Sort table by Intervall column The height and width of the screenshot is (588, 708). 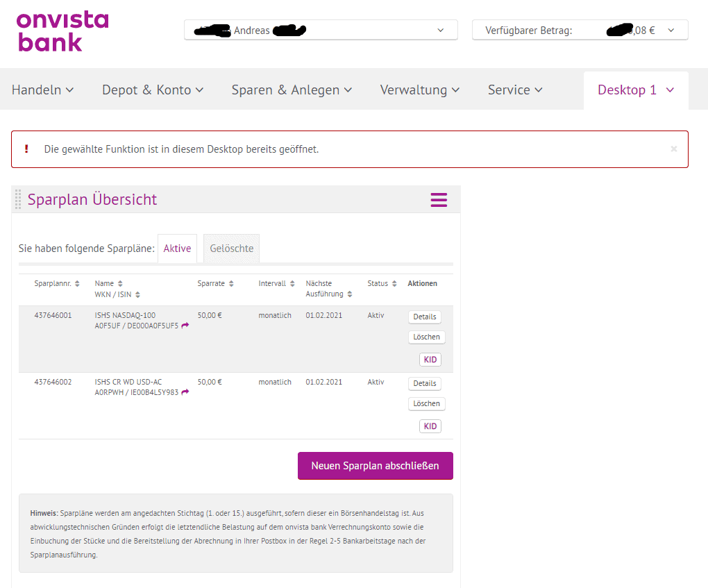click(x=292, y=284)
